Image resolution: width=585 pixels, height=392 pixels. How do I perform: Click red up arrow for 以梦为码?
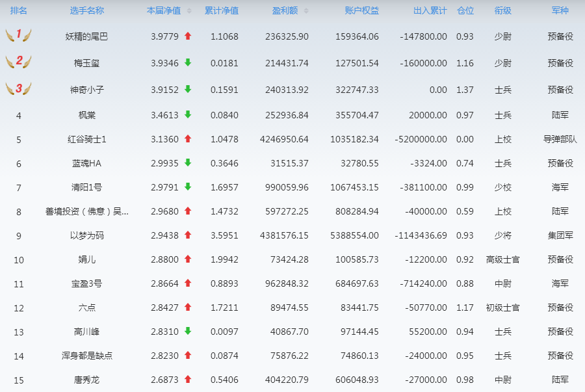tap(188, 235)
